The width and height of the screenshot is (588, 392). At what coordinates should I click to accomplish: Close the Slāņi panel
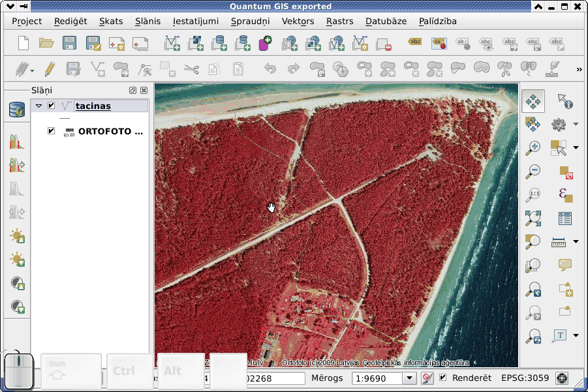(x=144, y=90)
